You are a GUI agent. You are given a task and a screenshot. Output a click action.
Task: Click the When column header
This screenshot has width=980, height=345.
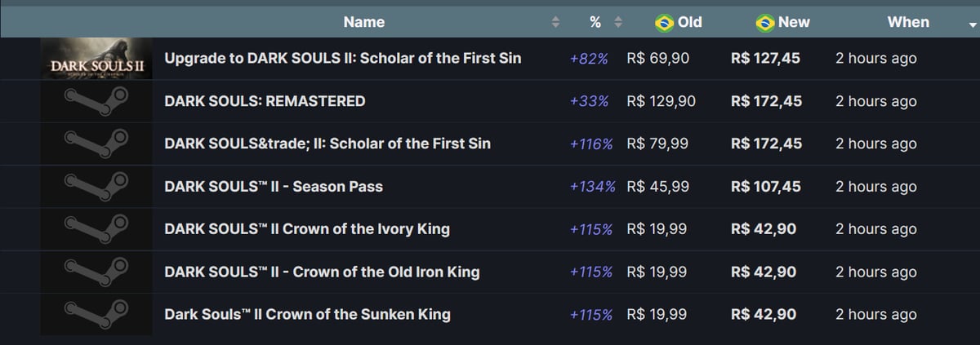click(x=908, y=22)
